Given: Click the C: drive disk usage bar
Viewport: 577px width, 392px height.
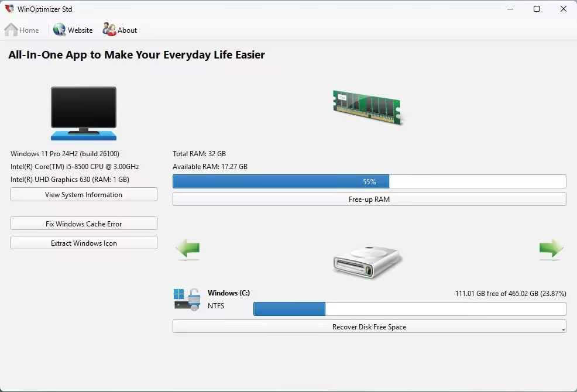Looking at the screenshot, I should 409,309.
